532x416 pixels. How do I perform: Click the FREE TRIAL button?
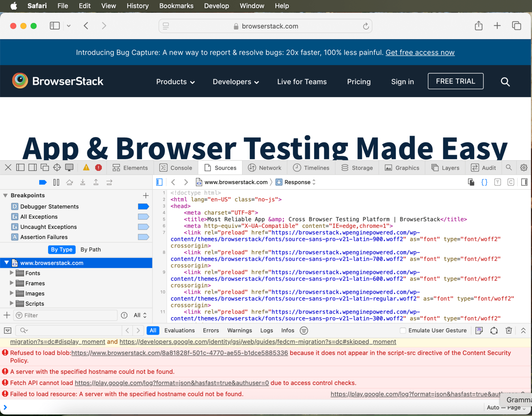tap(455, 81)
